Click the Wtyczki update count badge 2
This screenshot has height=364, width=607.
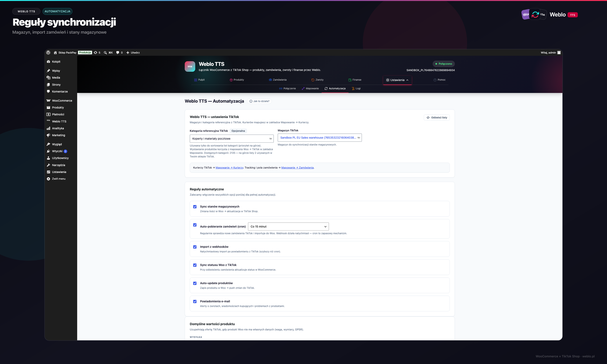click(65, 151)
